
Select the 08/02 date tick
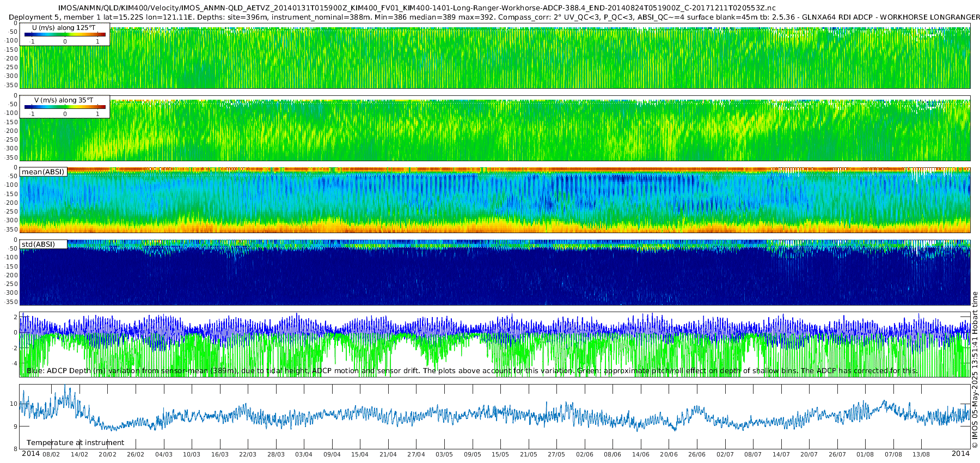tap(51, 454)
